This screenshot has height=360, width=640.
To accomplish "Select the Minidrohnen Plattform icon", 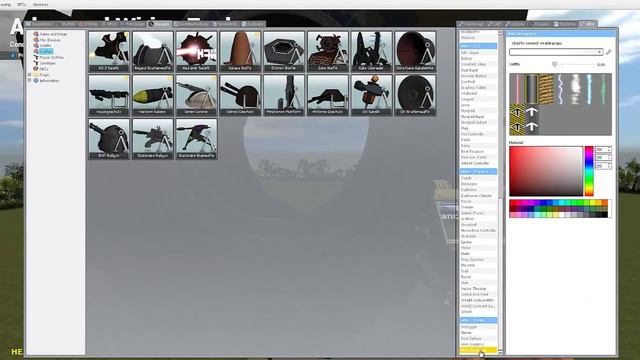I will point(284,95).
